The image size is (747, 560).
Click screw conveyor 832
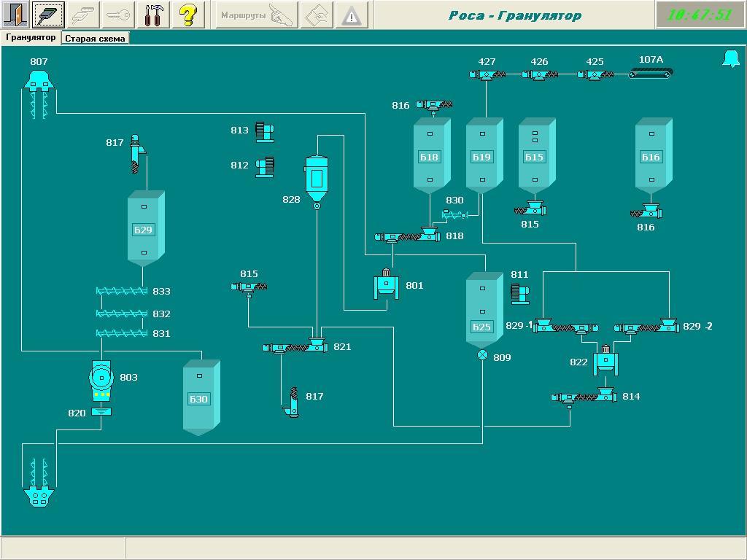122,314
